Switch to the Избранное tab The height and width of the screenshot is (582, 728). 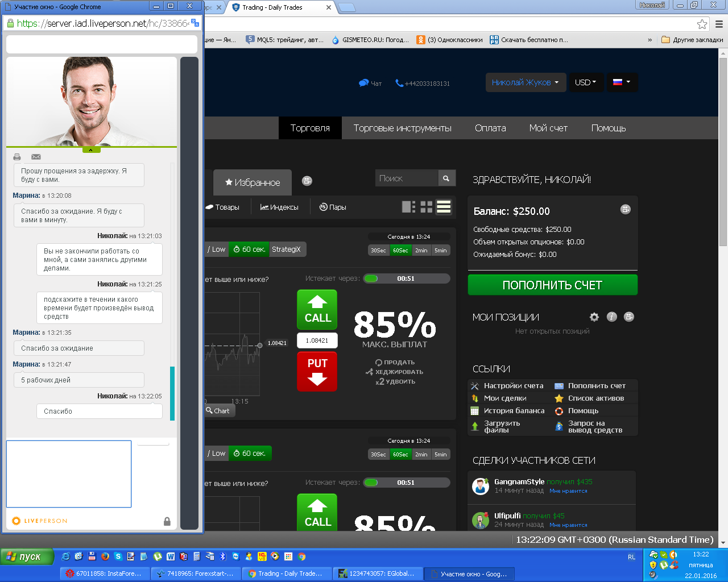pyautogui.click(x=253, y=182)
